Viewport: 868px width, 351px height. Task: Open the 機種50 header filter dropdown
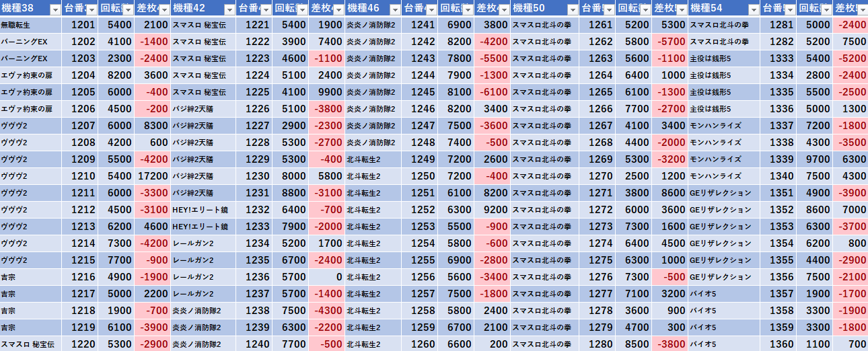[572, 9]
